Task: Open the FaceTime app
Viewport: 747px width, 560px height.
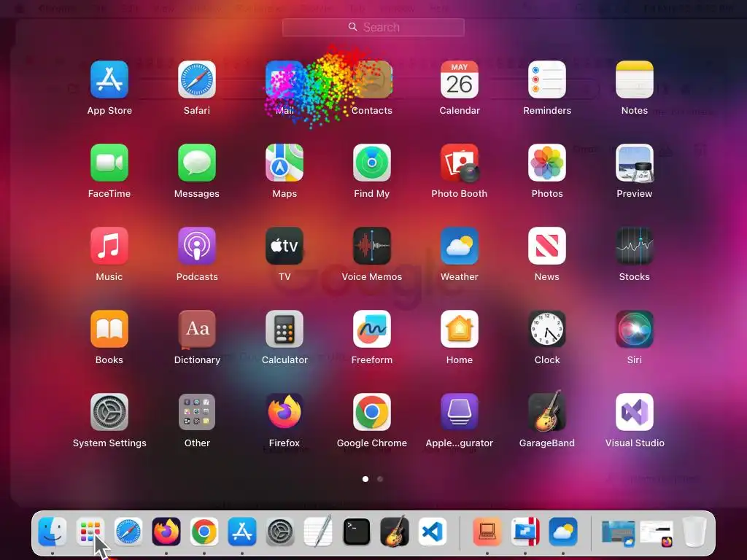Action: (109, 163)
